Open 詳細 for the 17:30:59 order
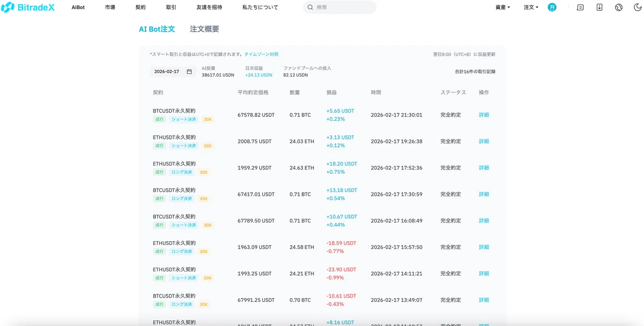 coord(484,194)
